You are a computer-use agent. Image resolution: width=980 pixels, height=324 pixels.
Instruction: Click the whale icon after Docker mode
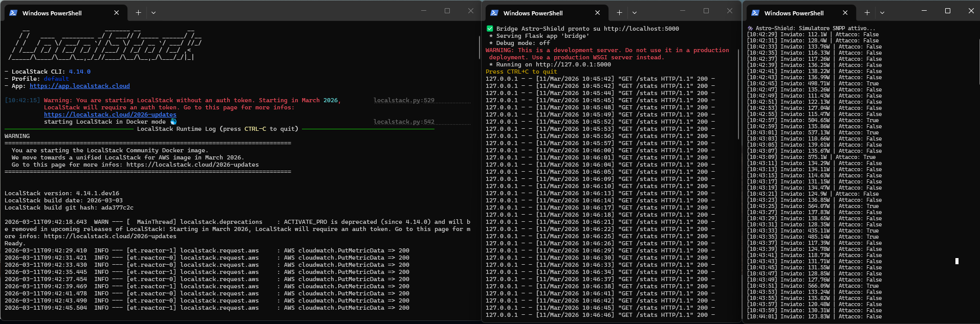click(173, 122)
